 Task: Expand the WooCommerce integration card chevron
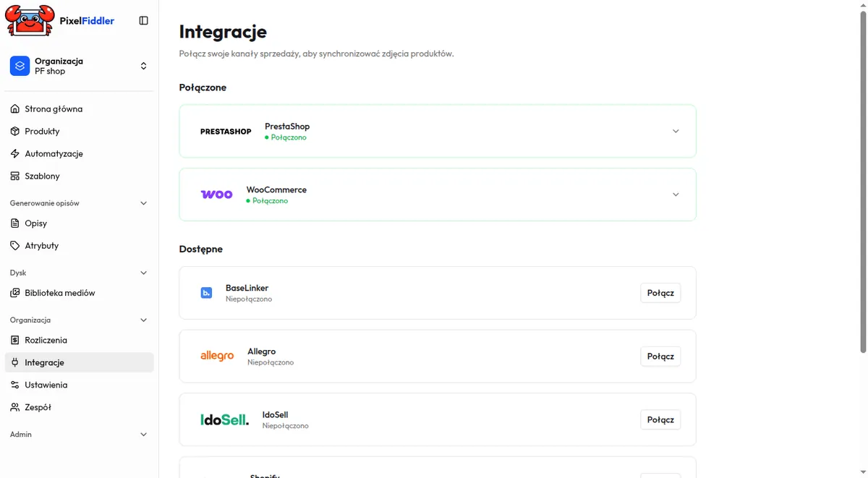coord(676,195)
